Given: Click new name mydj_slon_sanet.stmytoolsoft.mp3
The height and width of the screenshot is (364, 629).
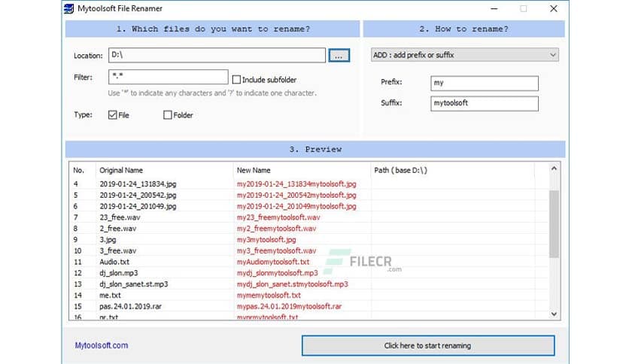Looking at the screenshot, I should [x=293, y=284].
